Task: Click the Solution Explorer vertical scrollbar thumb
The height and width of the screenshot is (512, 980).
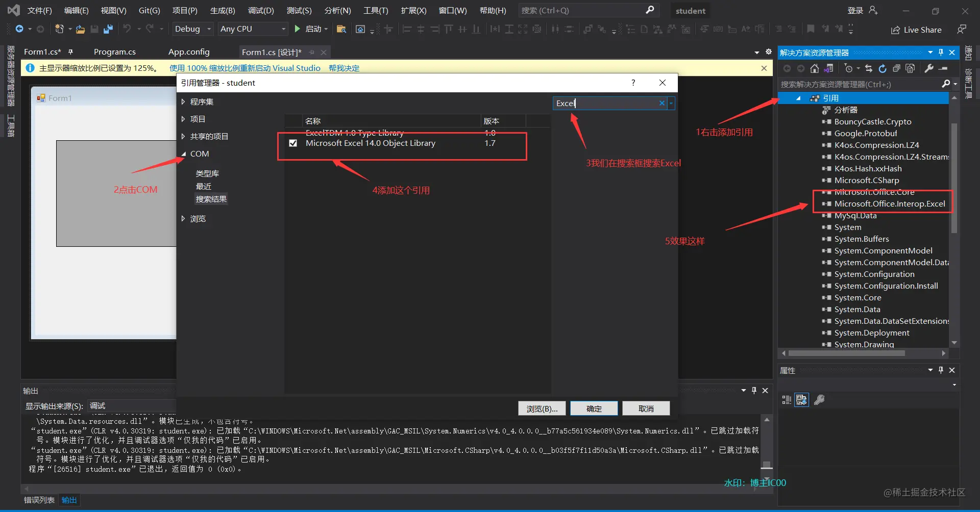Action: click(x=954, y=178)
